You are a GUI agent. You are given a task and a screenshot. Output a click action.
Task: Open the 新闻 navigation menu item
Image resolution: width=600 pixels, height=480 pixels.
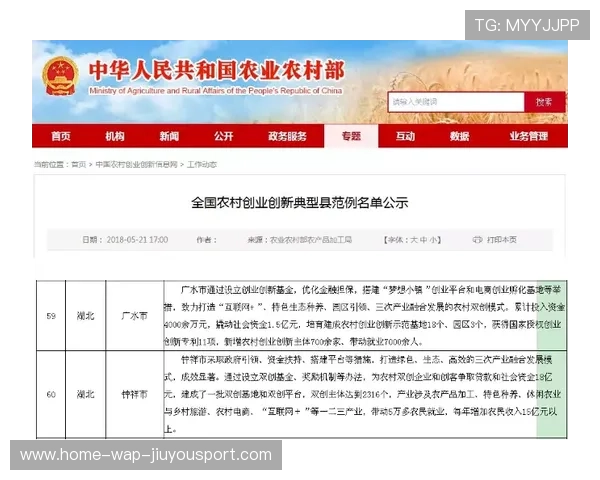click(169, 136)
